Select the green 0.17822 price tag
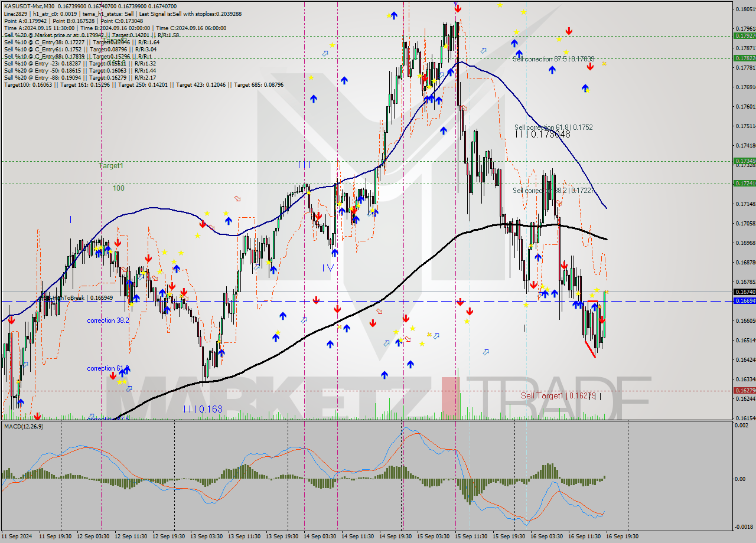Viewport: 756px width, 543px height. tap(744, 58)
